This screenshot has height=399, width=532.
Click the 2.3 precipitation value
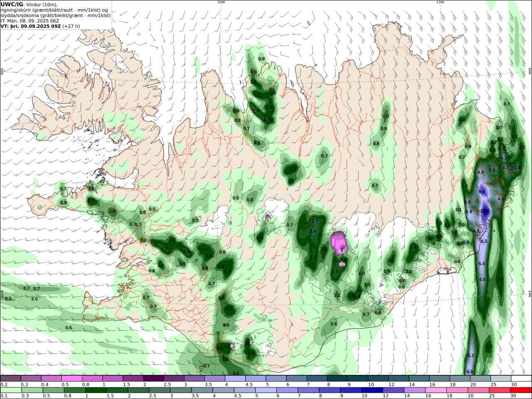[335, 271]
